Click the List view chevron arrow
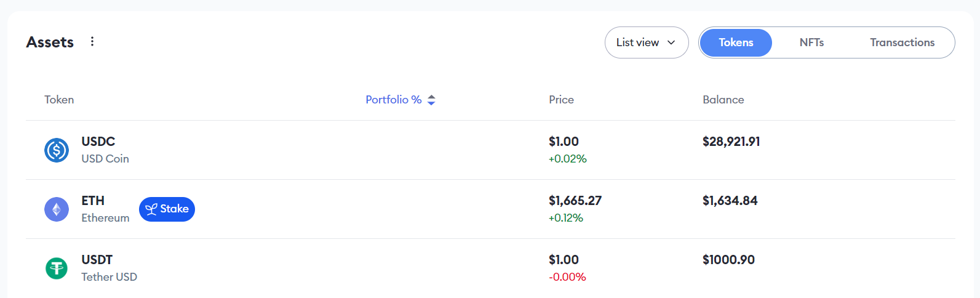Screen dimensions: 980x298 (671, 42)
